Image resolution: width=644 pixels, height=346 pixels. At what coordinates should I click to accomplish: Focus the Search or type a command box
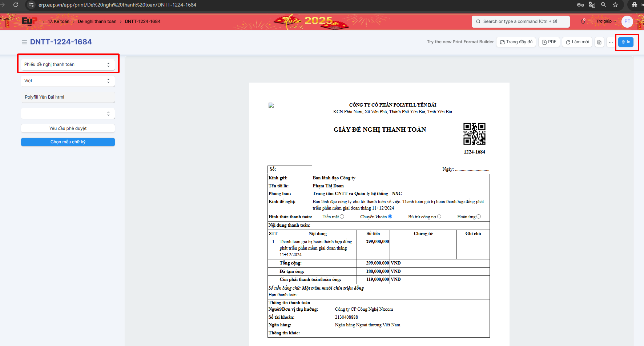tap(520, 21)
